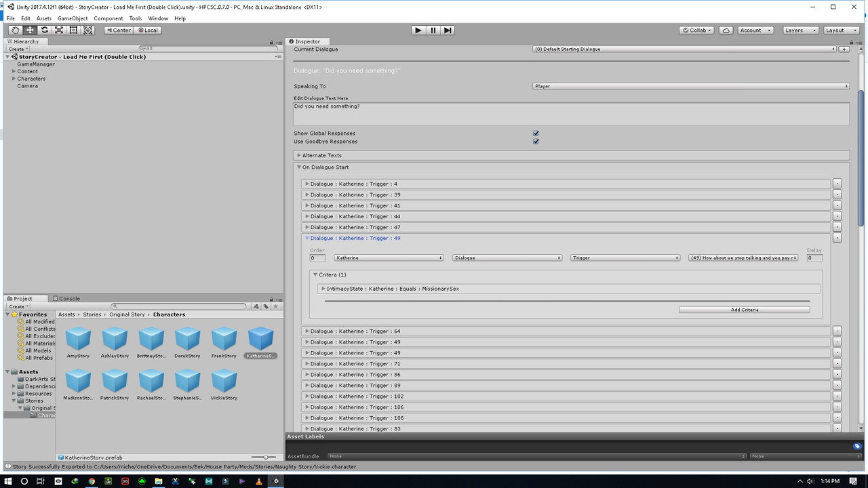Open the Layout dropdown
Viewport: 868px width, 488px height.
coord(840,30)
